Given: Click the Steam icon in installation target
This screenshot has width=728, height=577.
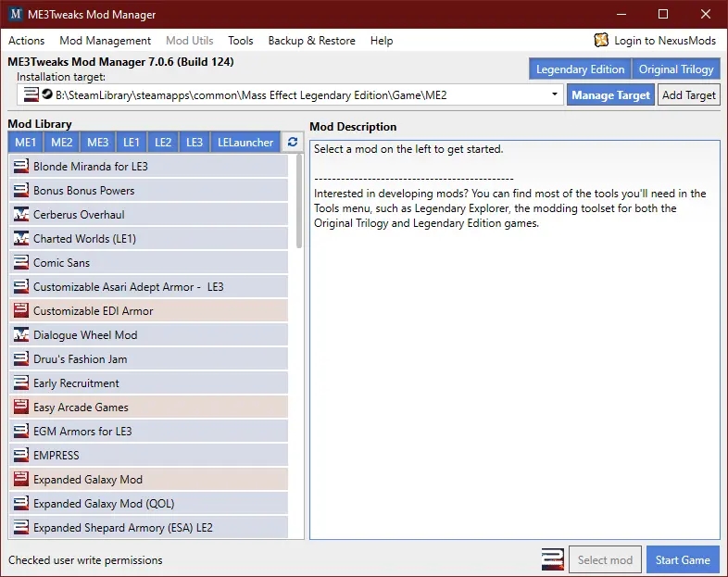Looking at the screenshot, I should [47, 94].
